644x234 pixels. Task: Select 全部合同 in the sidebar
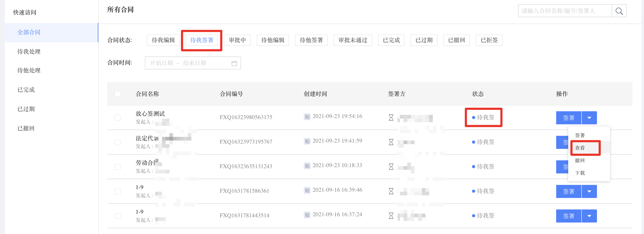pos(51,32)
